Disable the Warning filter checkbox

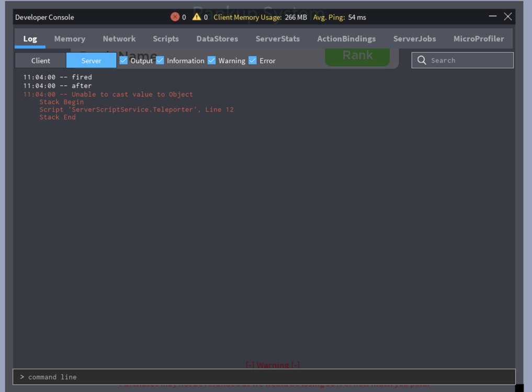[x=211, y=61]
